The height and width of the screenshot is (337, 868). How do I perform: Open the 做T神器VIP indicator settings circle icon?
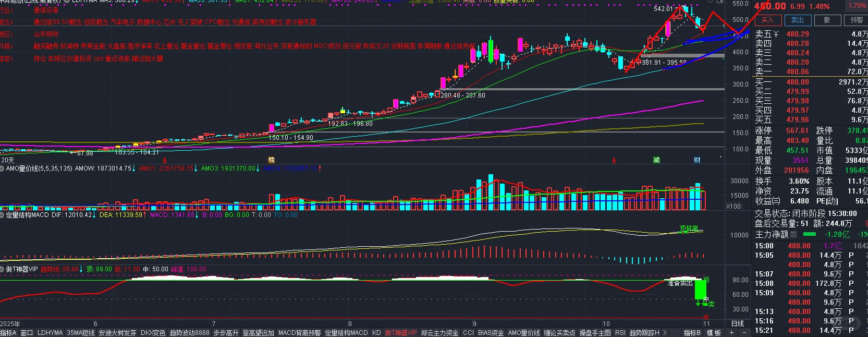(3, 269)
